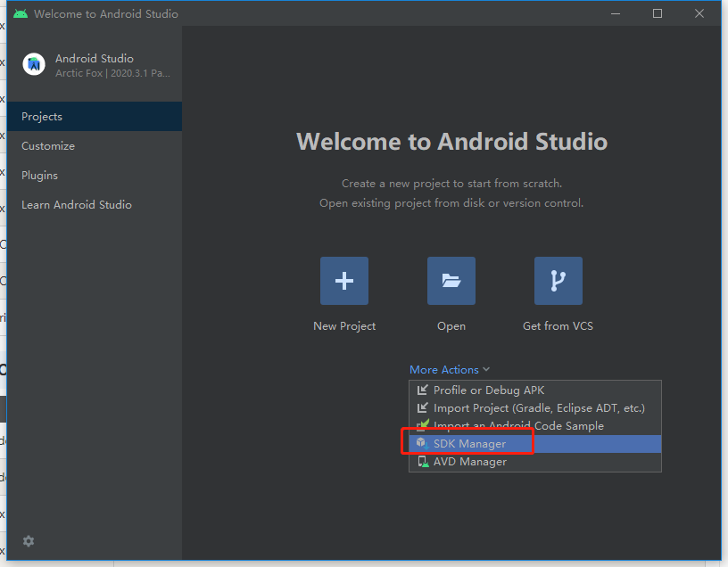
Task: Open AVD Manager from the menu
Action: (x=535, y=462)
